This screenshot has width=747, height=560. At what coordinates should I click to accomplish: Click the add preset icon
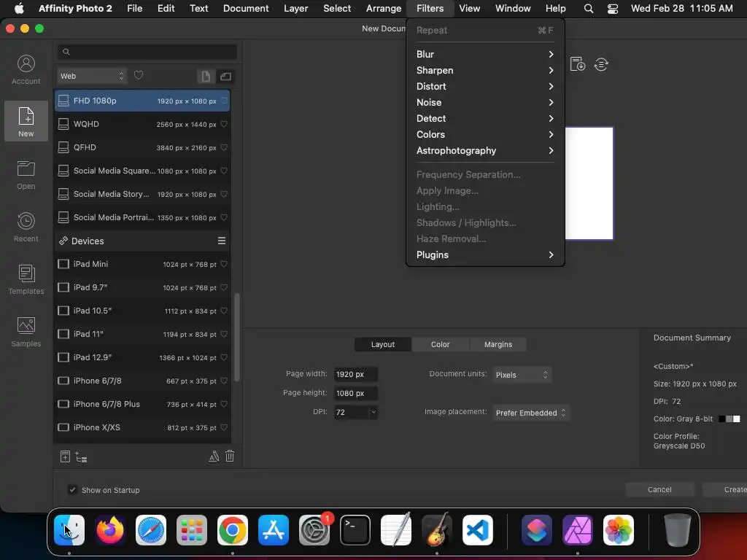pos(65,456)
